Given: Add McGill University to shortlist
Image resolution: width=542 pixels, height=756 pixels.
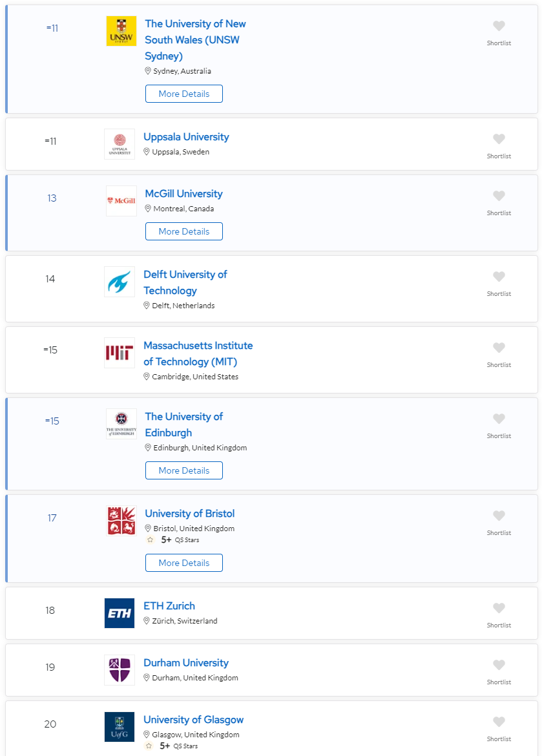Looking at the screenshot, I should 499,196.
